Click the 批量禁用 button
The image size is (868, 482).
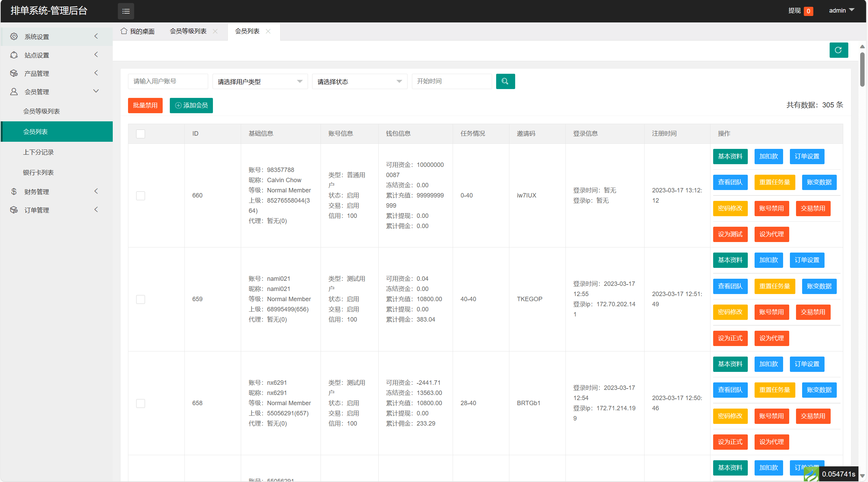(x=145, y=105)
